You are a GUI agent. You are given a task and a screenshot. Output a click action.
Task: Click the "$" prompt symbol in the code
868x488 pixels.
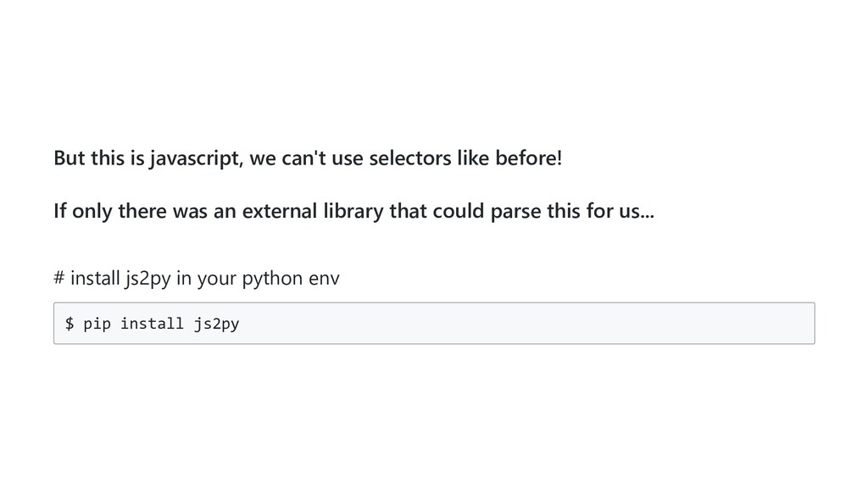pos(70,323)
